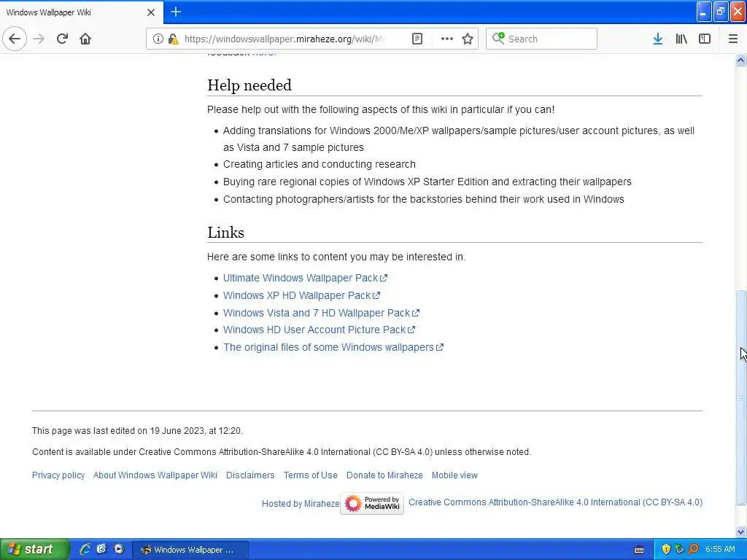The width and height of the screenshot is (747, 560).
Task: Click Donate to Miraheze link
Action: 384,475
